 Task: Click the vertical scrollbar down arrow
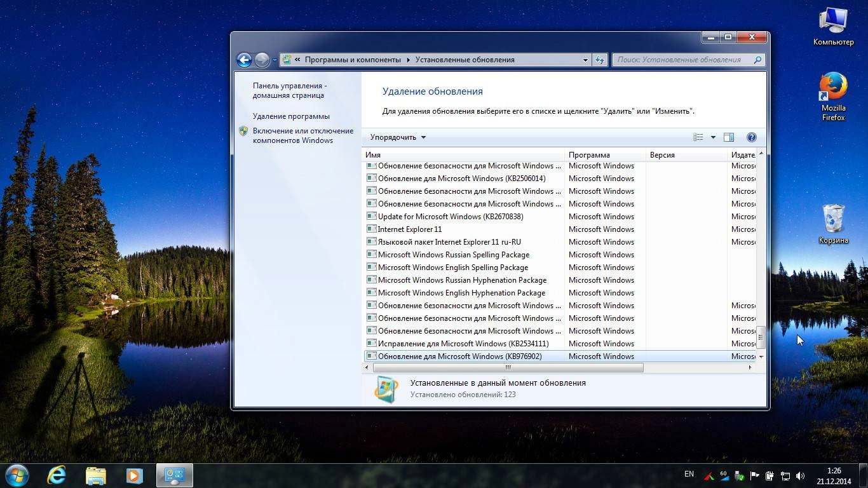click(761, 357)
